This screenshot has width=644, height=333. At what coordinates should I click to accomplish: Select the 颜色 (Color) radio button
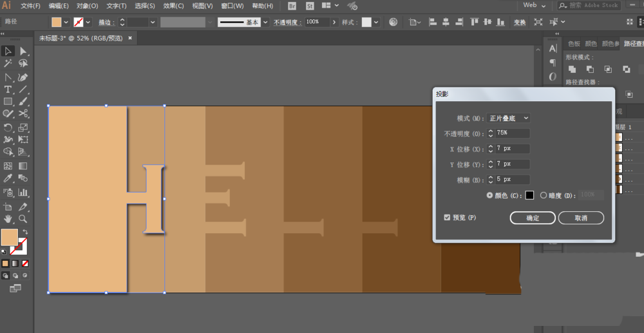point(490,195)
